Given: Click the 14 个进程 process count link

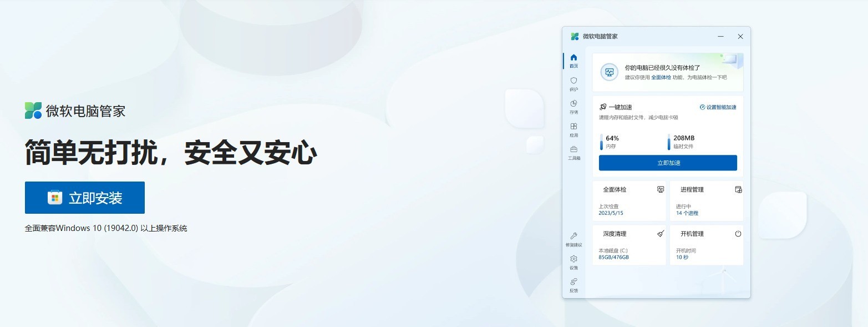Looking at the screenshot, I should [687, 213].
